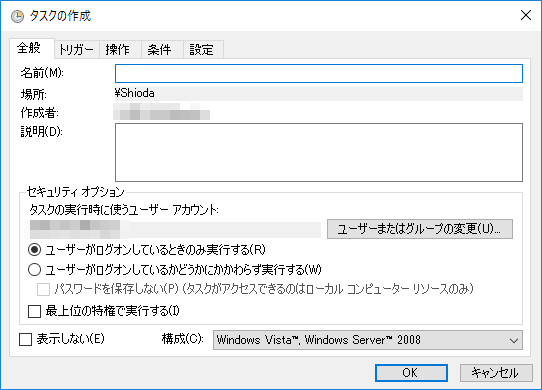Expand the 構成 dropdown arrow

click(514, 340)
